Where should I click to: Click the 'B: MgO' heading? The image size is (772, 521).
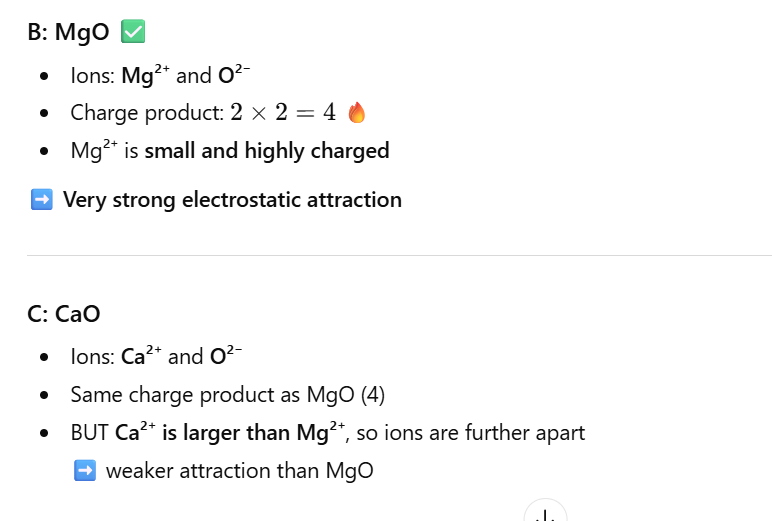point(68,33)
